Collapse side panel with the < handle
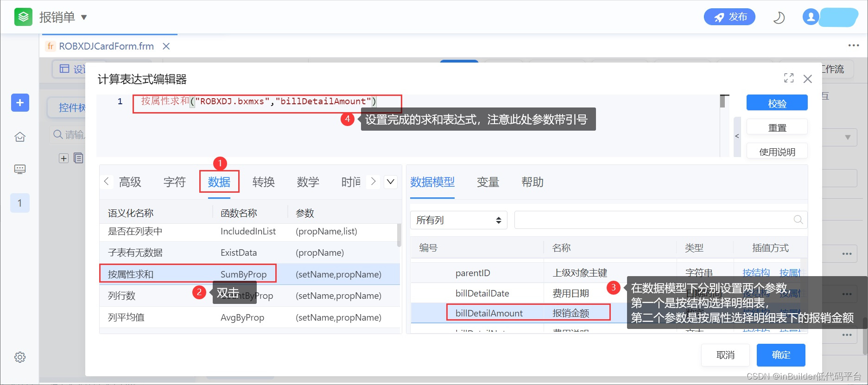868x385 pixels. [737, 136]
